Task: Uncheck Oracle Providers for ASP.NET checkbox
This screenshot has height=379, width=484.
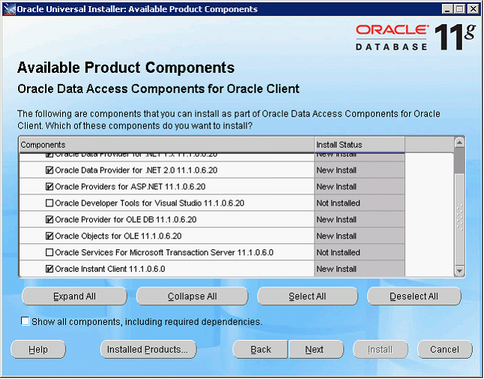Action: 49,187
